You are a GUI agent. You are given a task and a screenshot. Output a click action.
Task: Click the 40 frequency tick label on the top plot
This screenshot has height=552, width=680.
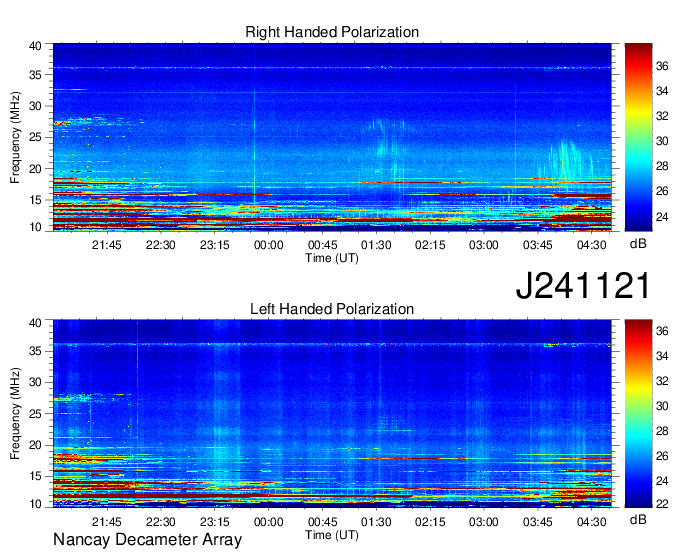click(35, 46)
